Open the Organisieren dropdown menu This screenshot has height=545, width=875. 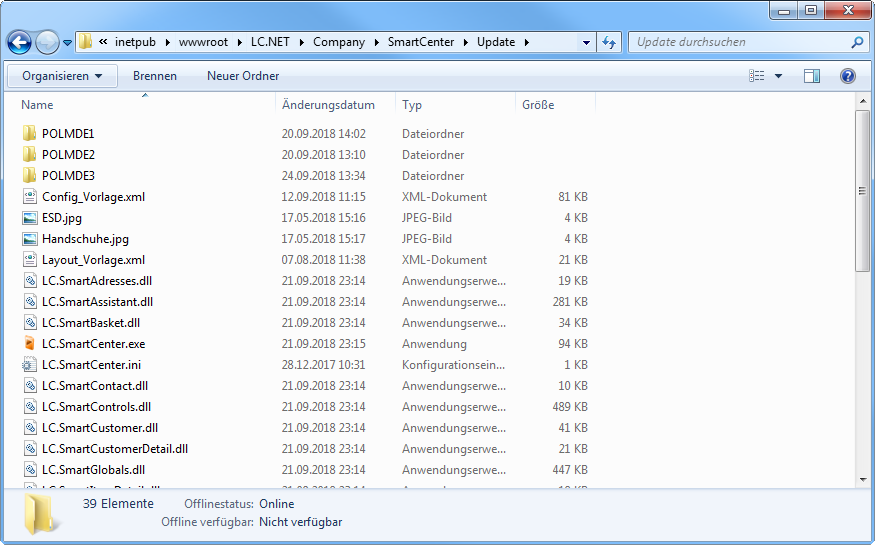pos(62,76)
